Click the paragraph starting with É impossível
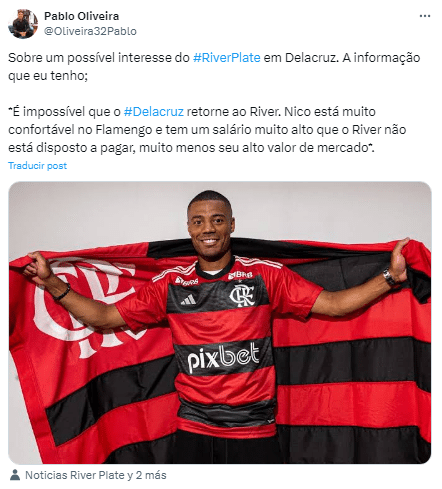442x489 pixels. [x=207, y=129]
